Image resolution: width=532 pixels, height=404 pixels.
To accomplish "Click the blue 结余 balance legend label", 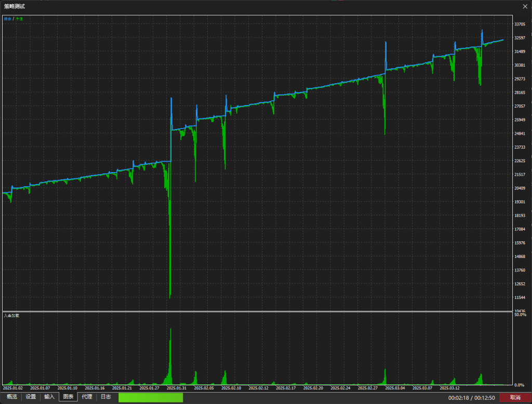I will click(x=7, y=19).
